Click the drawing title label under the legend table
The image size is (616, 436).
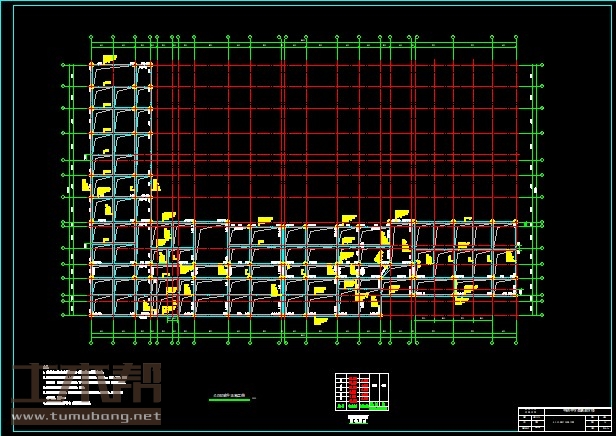[x=358, y=420]
